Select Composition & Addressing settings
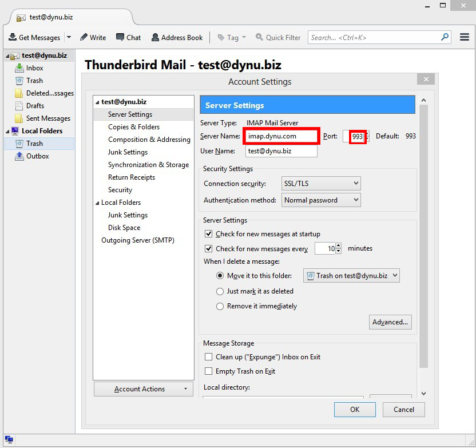The image size is (476, 448). pos(149,139)
